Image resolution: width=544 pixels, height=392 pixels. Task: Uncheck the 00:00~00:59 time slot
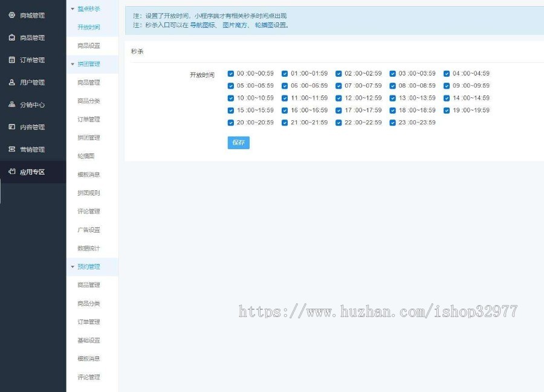(230, 73)
